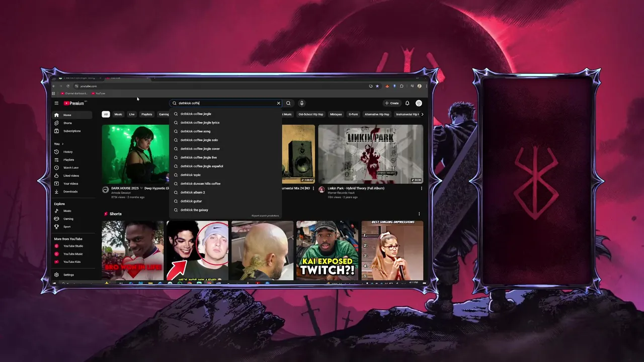The width and height of the screenshot is (644, 362).
Task: Open Shorts in the sidebar
Action: pyautogui.click(x=72, y=123)
